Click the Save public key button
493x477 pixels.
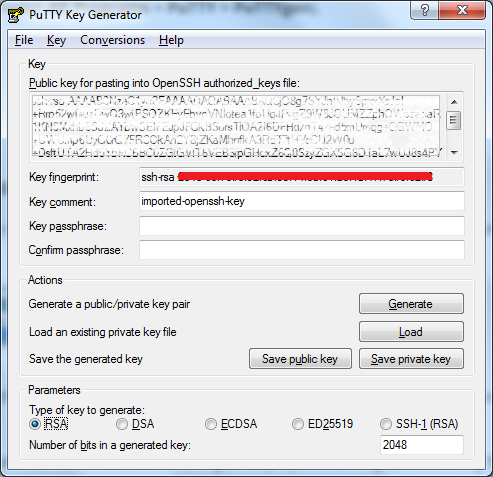[300, 359]
